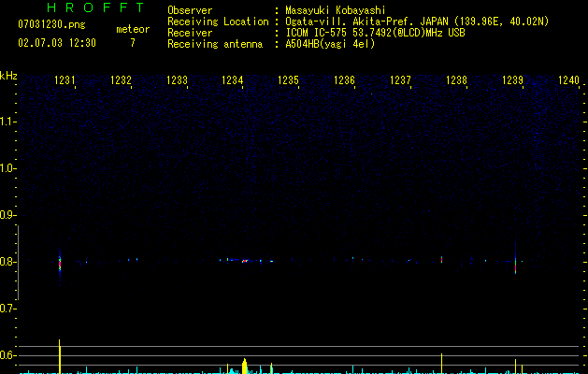Select the file name 07031230.png
Screen dimensions: 588x374
[51, 24]
